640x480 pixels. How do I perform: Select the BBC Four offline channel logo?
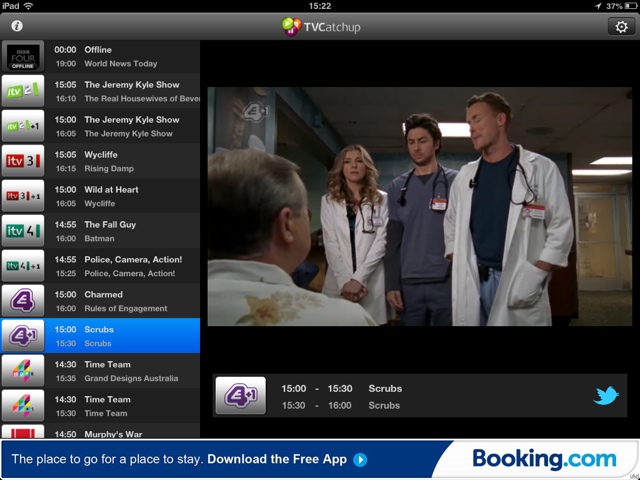pyautogui.click(x=23, y=56)
